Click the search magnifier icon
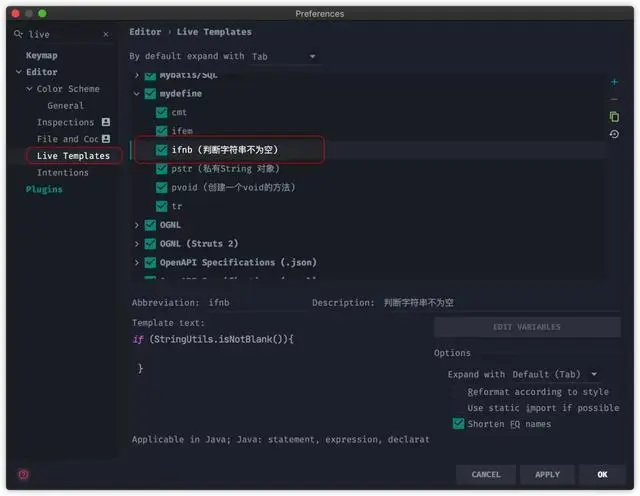Screen dimensions: 640x496 click(x=18, y=34)
